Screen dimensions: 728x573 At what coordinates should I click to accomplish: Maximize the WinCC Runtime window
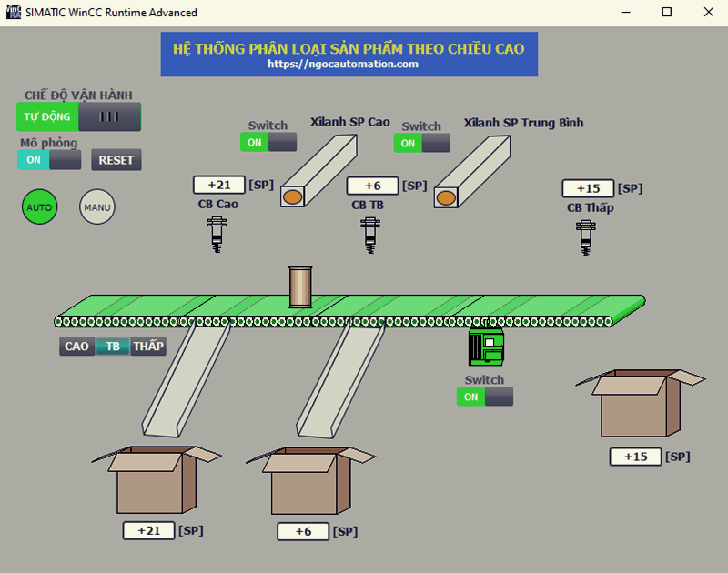[667, 12]
